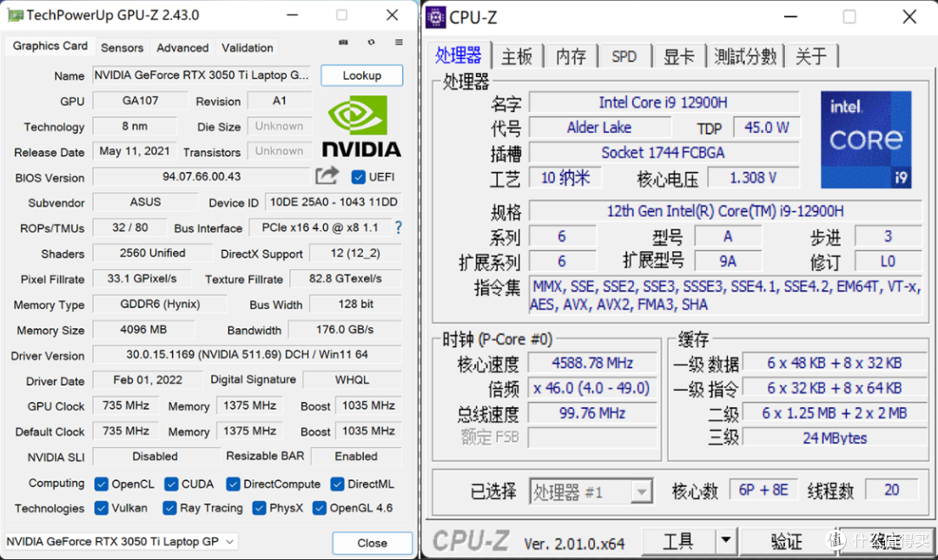Click the Device ID value field

334,202
